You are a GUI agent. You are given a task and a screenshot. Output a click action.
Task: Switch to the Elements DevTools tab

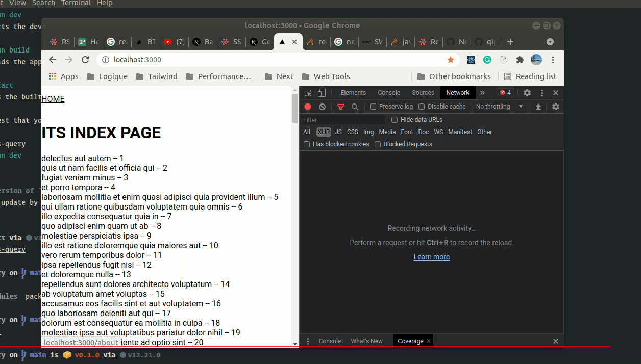pos(353,93)
